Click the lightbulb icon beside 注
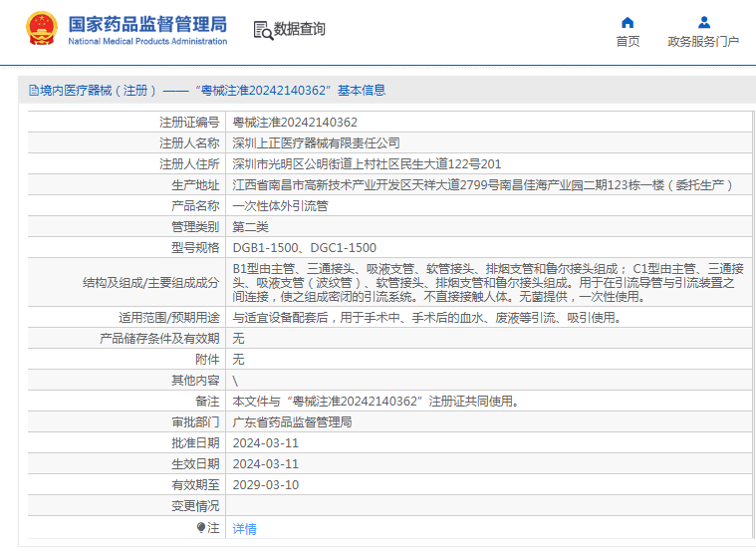The image size is (756, 551). pyautogui.click(x=201, y=528)
